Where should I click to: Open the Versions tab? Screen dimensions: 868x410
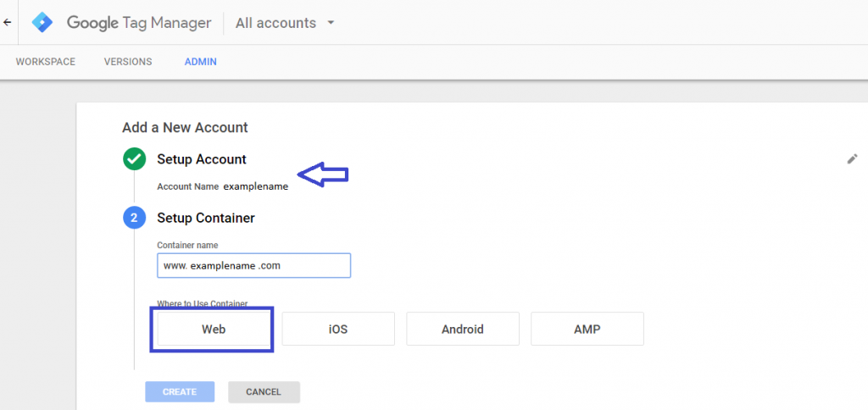(128, 62)
